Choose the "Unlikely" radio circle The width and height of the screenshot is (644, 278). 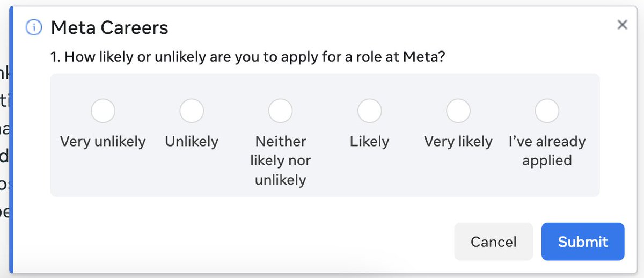pyautogui.click(x=192, y=111)
